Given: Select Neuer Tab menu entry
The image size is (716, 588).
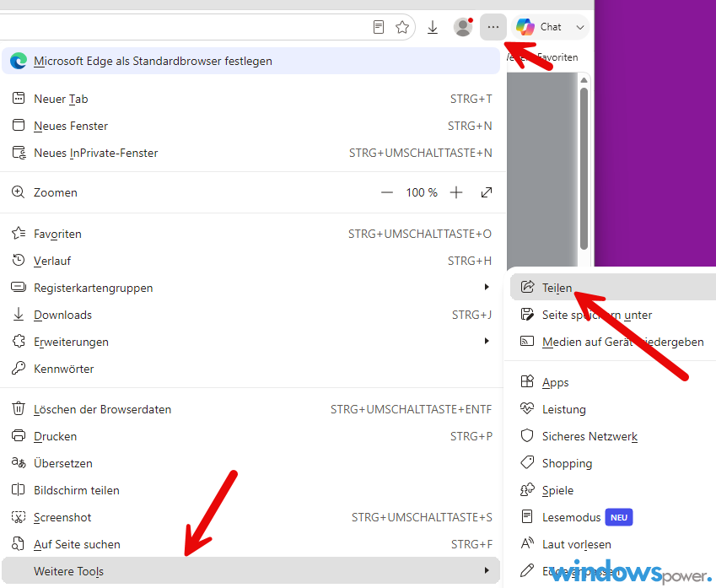Looking at the screenshot, I should 250,99.
